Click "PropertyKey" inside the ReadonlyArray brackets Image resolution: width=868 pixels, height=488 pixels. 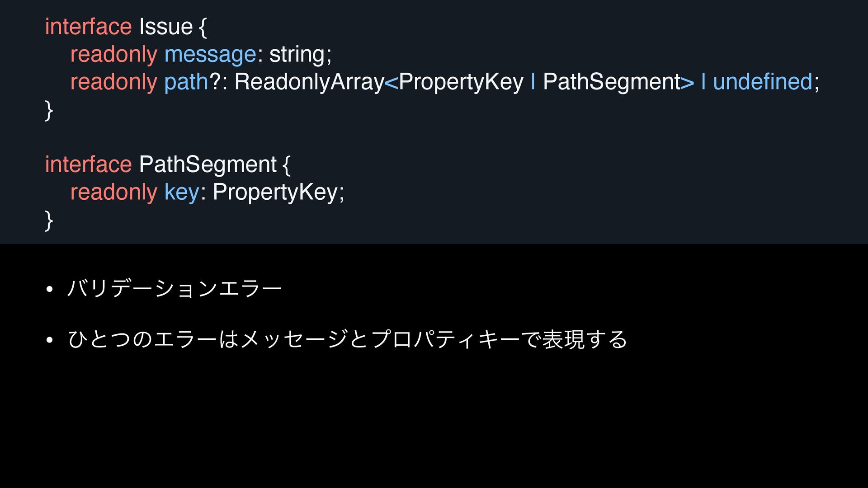click(x=461, y=82)
